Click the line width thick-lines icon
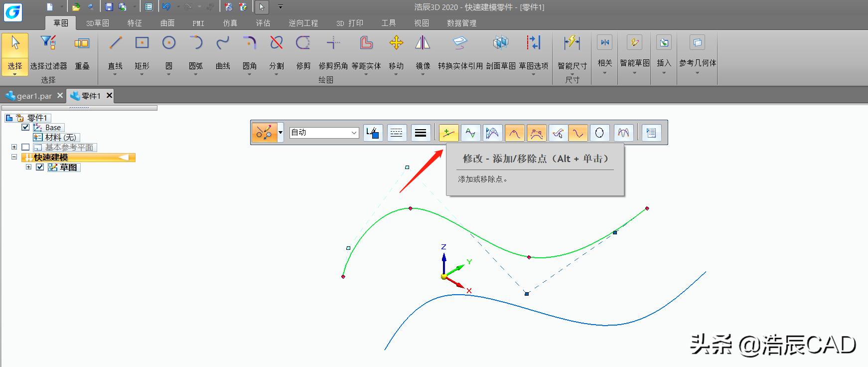 click(421, 133)
